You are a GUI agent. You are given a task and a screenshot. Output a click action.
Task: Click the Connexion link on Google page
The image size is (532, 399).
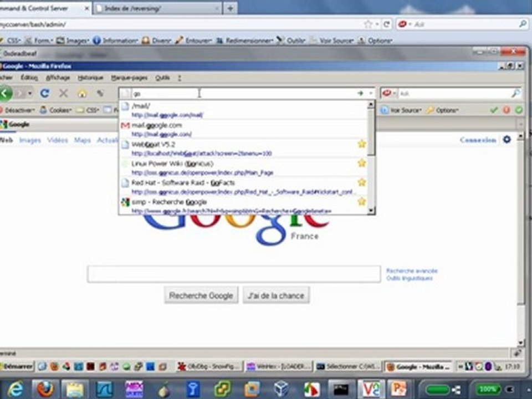478,140
